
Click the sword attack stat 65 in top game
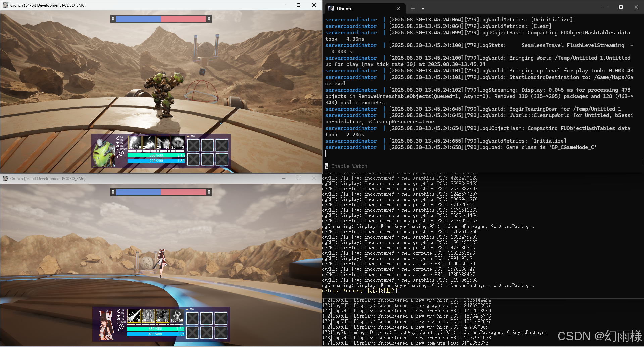(x=120, y=137)
